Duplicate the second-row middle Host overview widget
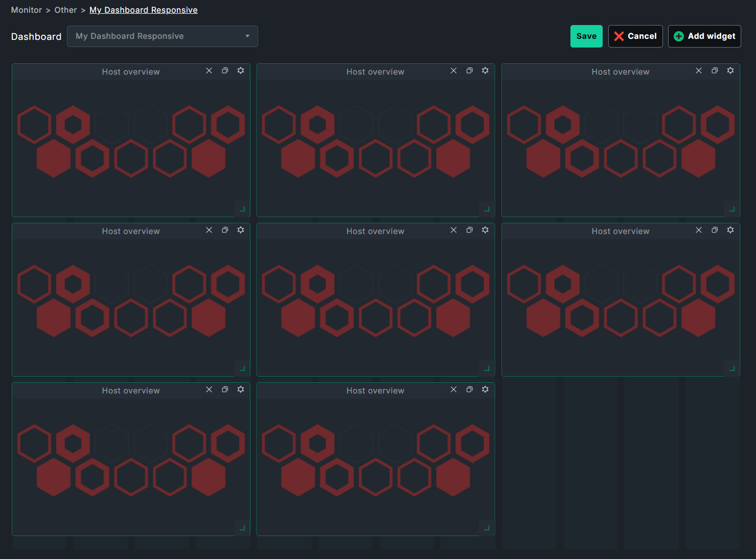756x559 pixels. pos(469,230)
